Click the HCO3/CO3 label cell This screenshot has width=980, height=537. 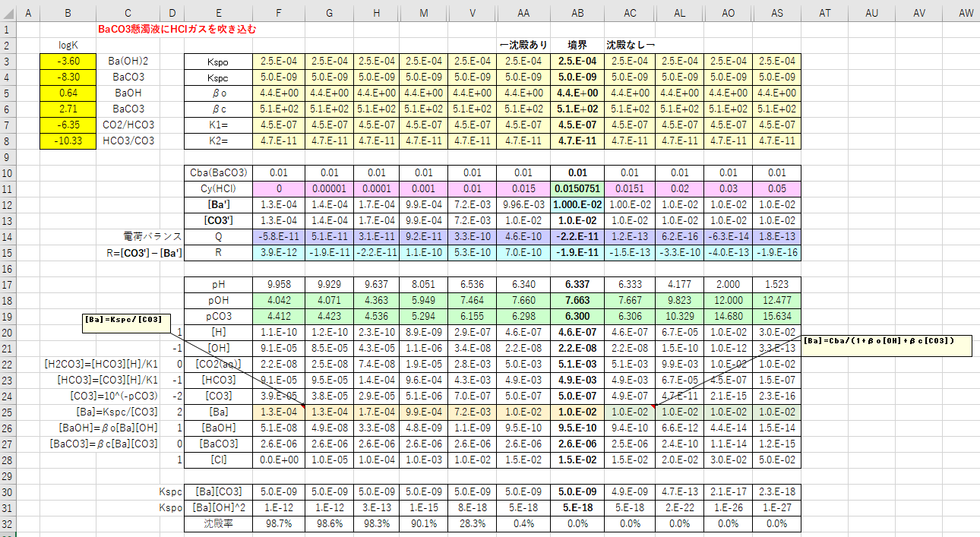[128, 141]
